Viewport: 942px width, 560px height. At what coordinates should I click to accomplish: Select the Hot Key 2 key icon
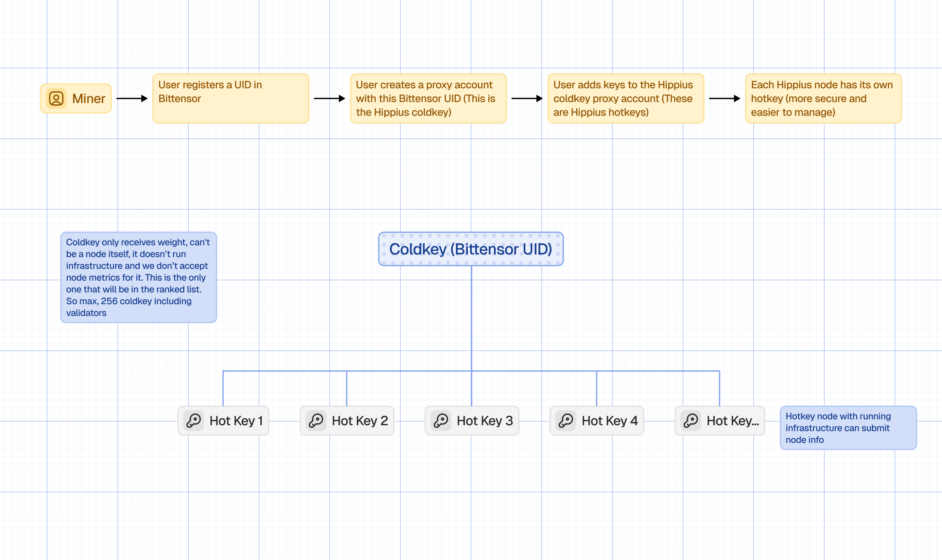316,420
